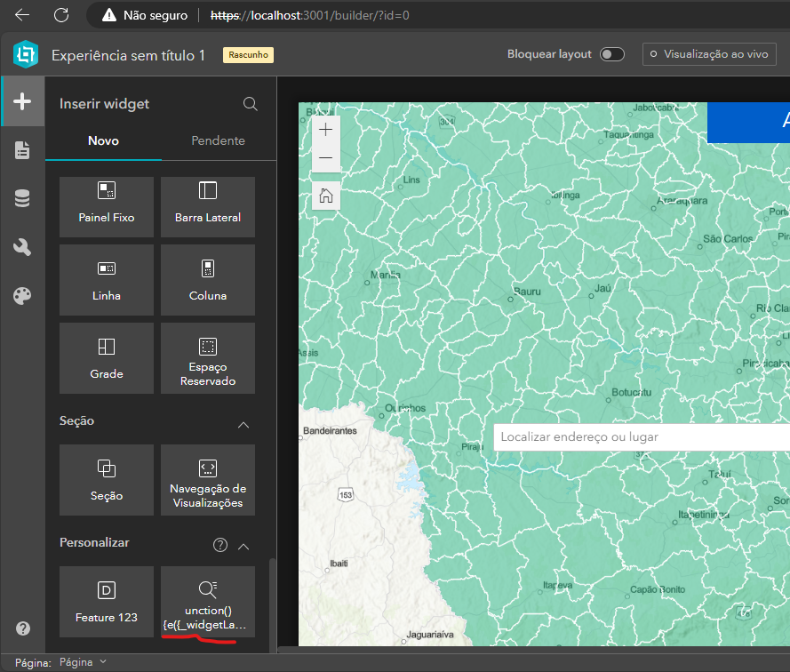This screenshot has width=790, height=672.
Task: Click the help icon next to Personalizar
Action: click(x=219, y=544)
